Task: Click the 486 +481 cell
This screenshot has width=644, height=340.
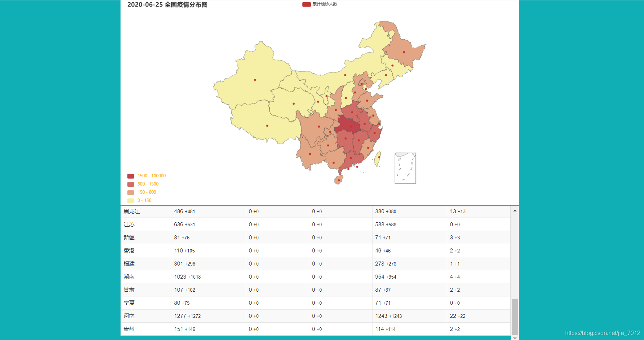Action: [x=208, y=211]
